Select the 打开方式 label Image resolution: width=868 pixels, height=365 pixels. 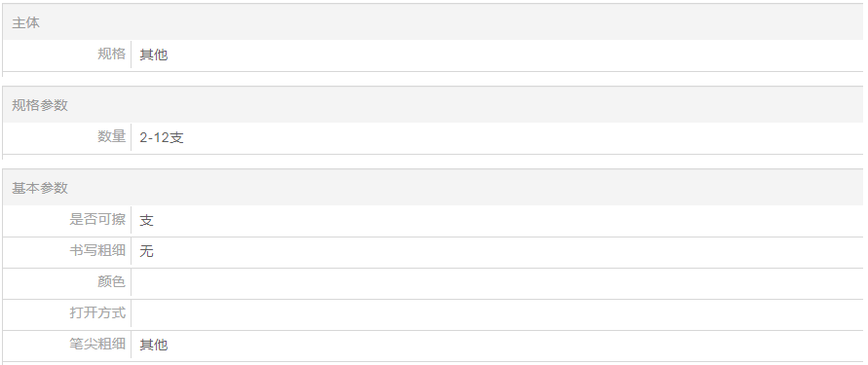coord(97,312)
